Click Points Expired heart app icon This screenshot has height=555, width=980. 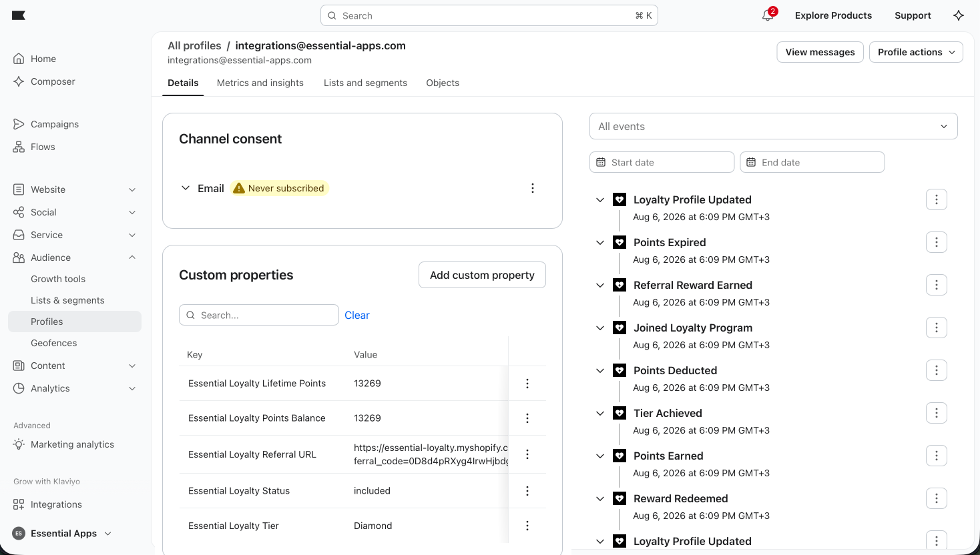click(x=620, y=242)
